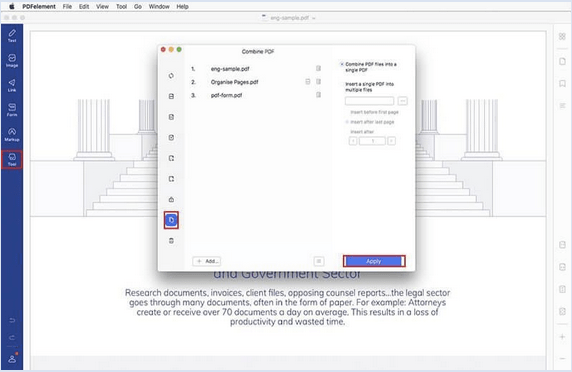Click the delete icon beside pdf-form.pdf

[318, 95]
